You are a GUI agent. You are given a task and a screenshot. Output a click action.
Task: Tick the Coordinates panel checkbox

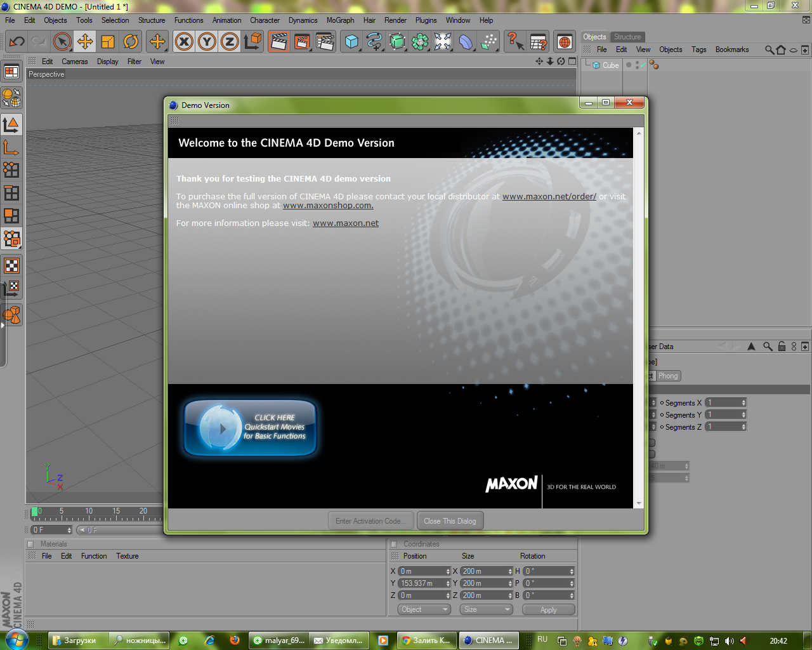point(393,544)
